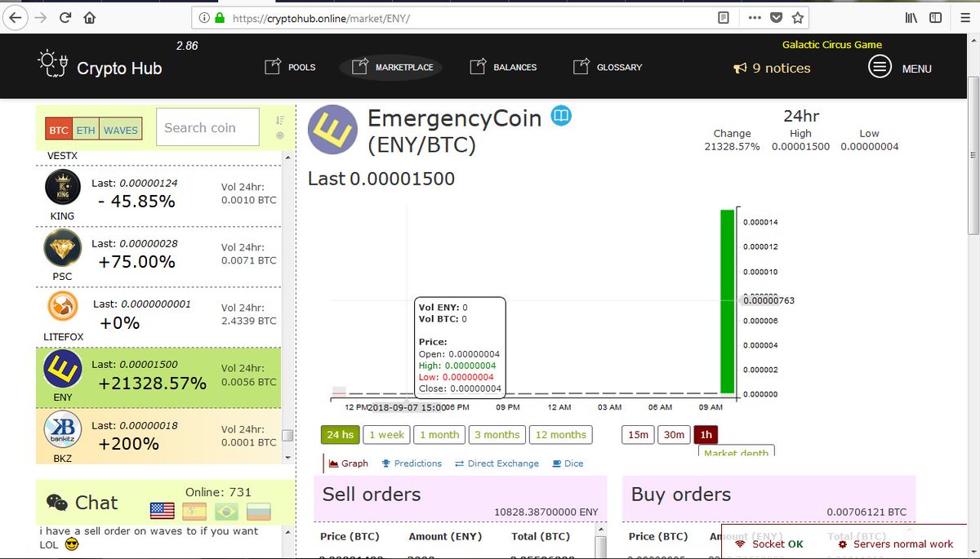The width and height of the screenshot is (980, 559).
Task: Set chart range to 12 months
Action: pyautogui.click(x=561, y=435)
